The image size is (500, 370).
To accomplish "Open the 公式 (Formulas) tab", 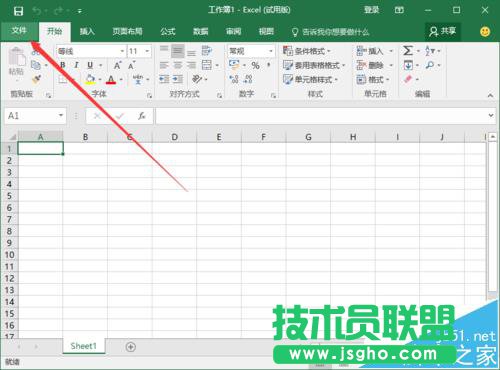I will (x=168, y=32).
